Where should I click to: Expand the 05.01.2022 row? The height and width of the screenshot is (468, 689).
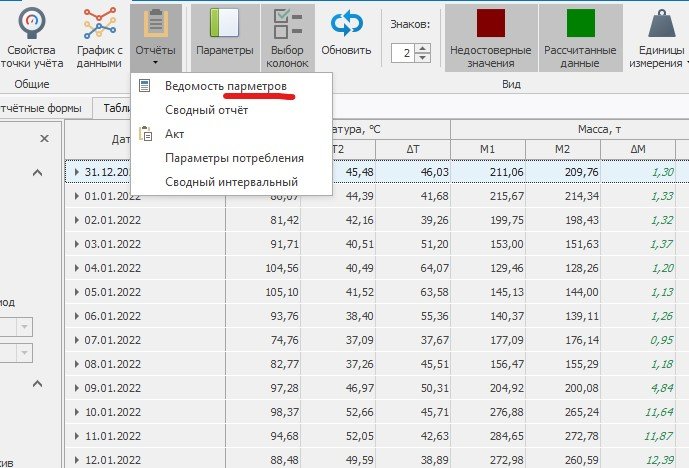[77, 294]
